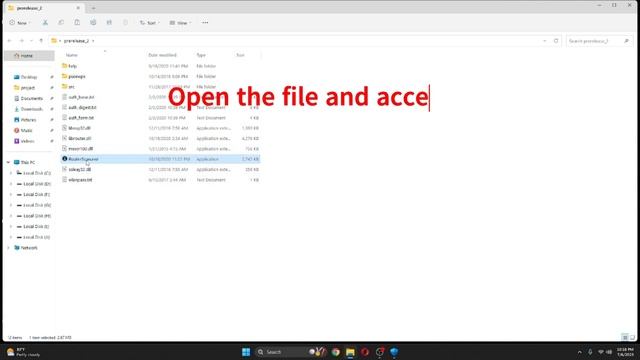Open the Windows Start menu
640x360 pixels.
pyautogui.click(x=246, y=352)
